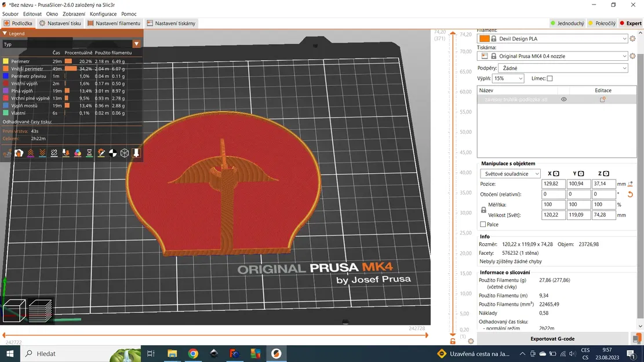Switch to the 3D editor cube view
Image resolution: width=644 pixels, height=362 pixels.
(x=14, y=310)
